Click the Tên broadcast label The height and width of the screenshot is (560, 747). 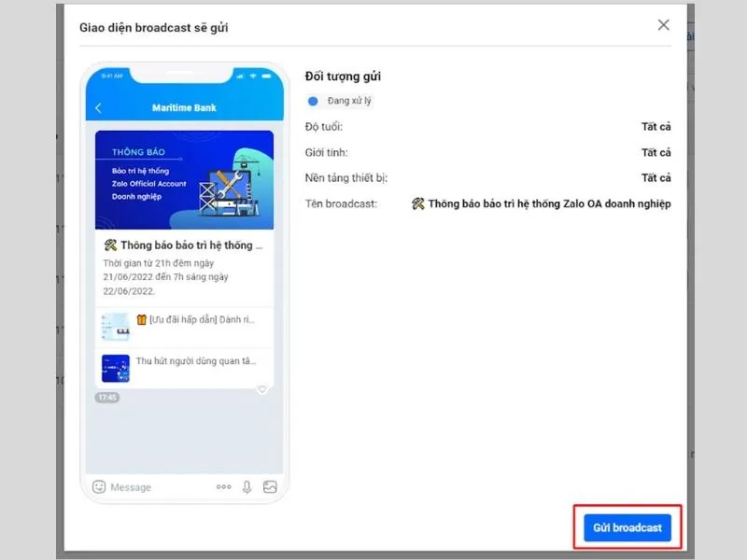point(341,203)
